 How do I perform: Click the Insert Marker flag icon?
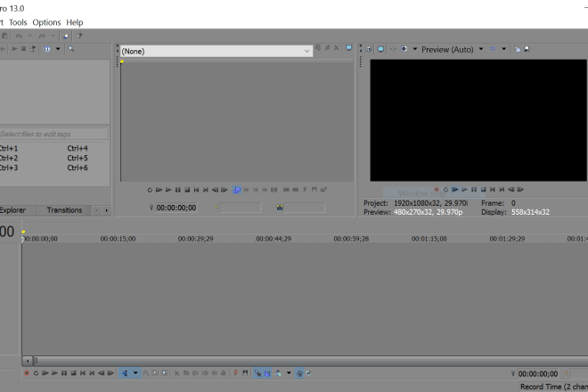tap(235, 373)
